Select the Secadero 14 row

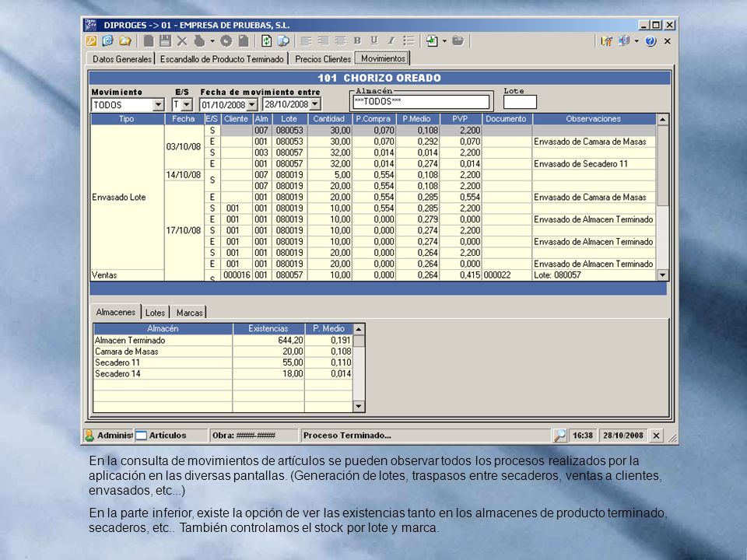click(223, 374)
